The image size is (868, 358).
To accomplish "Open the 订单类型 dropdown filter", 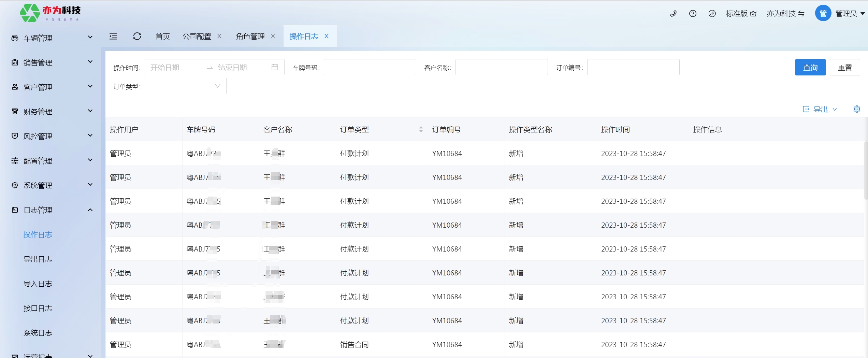I will pos(185,86).
